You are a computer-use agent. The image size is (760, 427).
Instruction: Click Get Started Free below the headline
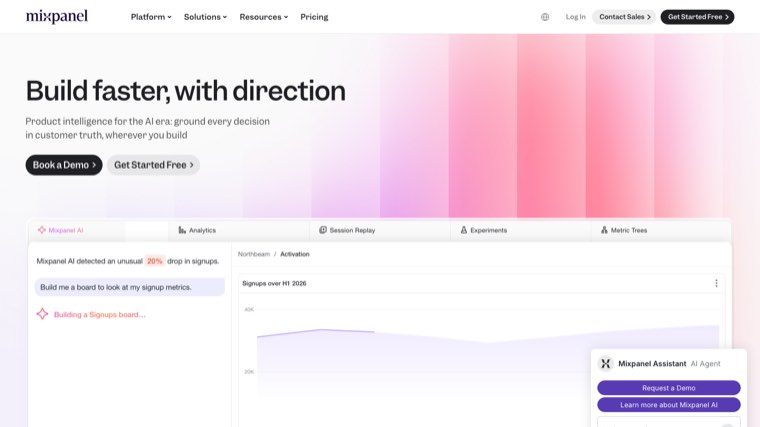tap(153, 165)
